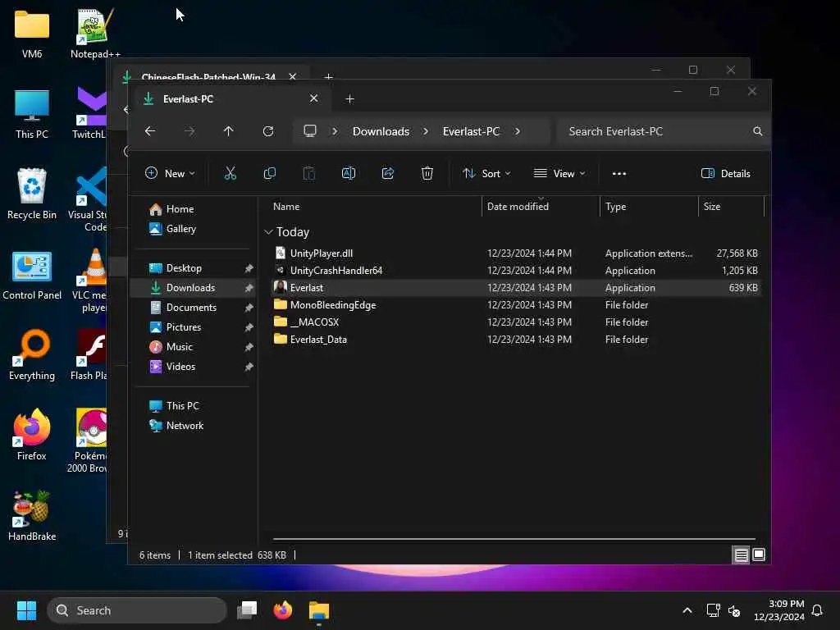Open the See more options ellipsis

tap(619, 174)
